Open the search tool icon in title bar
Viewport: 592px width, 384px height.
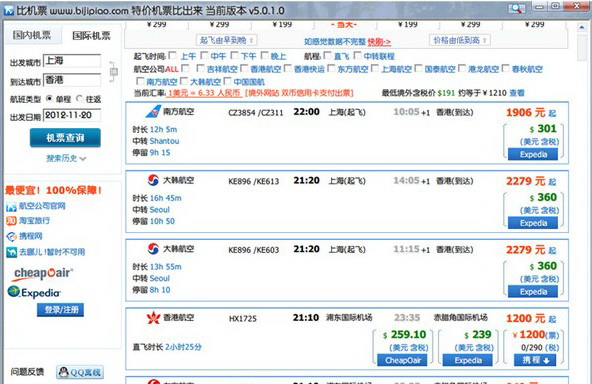point(516,8)
